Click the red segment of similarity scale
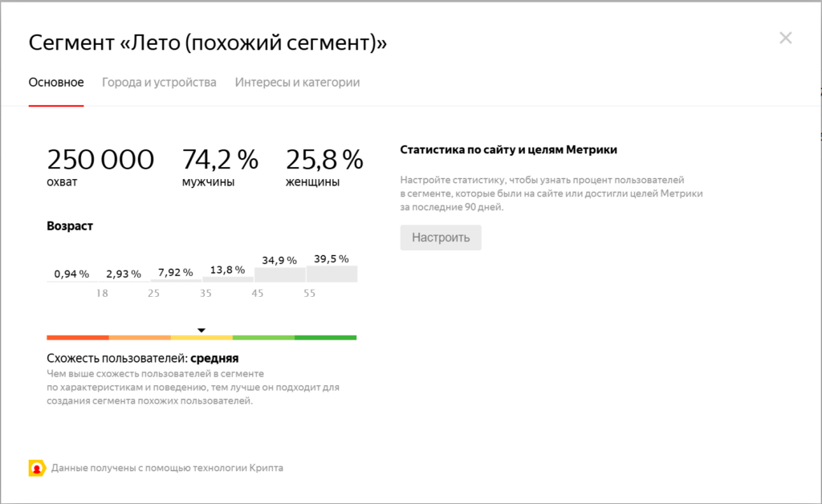 click(78, 338)
